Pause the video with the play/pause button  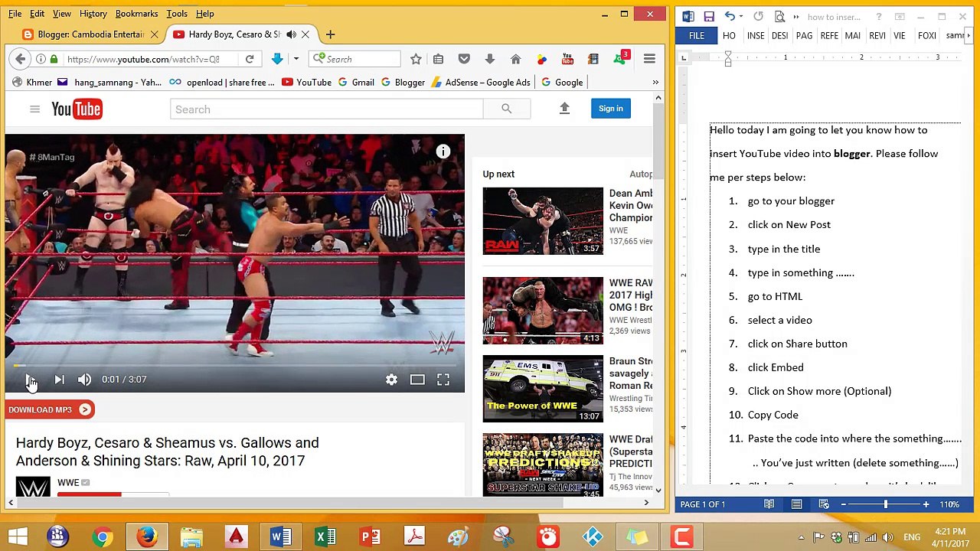[x=29, y=380]
